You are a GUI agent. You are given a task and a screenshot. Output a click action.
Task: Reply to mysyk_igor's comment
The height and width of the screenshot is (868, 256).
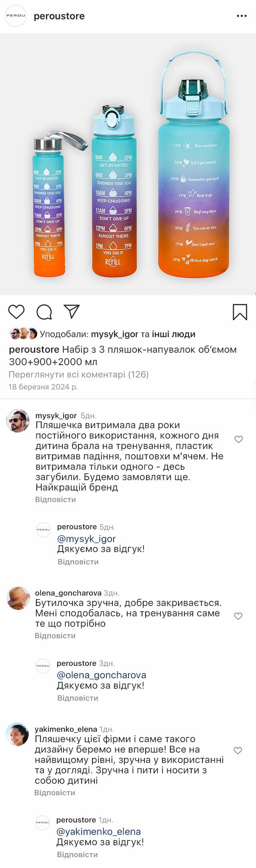pyautogui.click(x=55, y=499)
